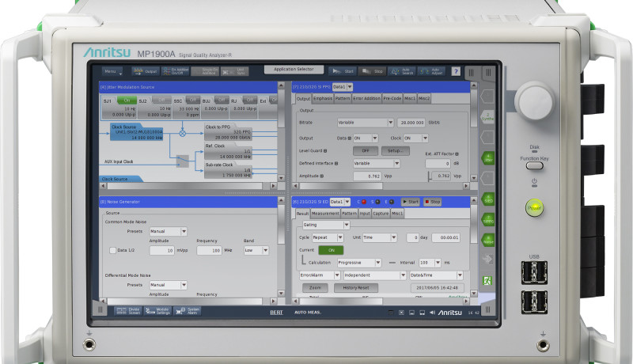The width and height of the screenshot is (633, 364).
Task: Switch to the Capture tab
Action: point(381,214)
